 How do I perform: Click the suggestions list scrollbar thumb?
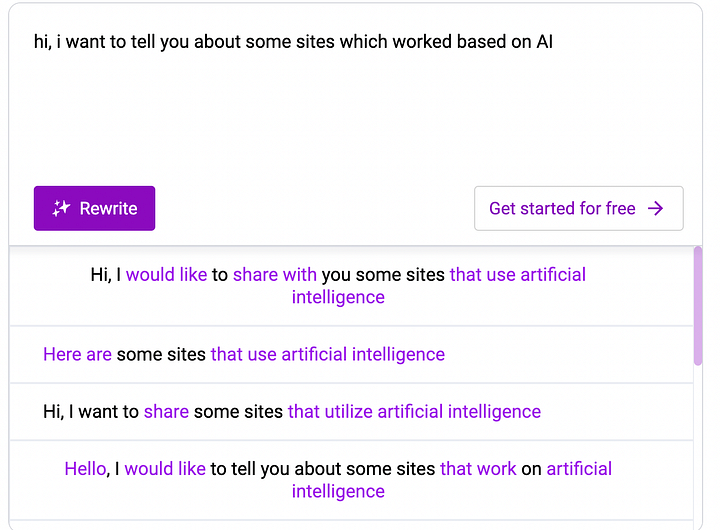(698, 306)
